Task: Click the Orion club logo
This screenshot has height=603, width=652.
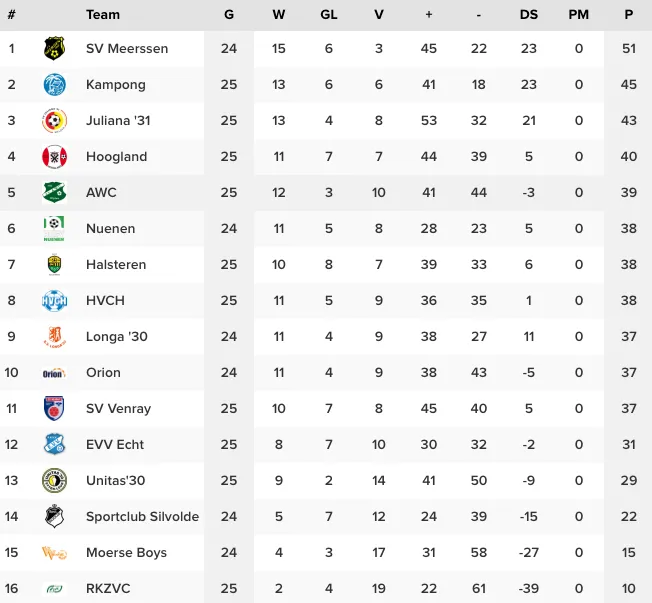Action: 54,373
